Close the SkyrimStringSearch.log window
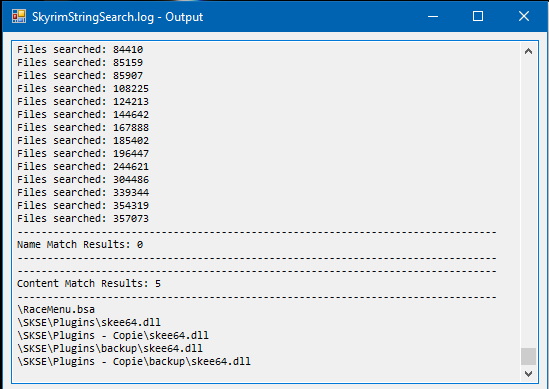The height and width of the screenshot is (389, 549). click(524, 16)
